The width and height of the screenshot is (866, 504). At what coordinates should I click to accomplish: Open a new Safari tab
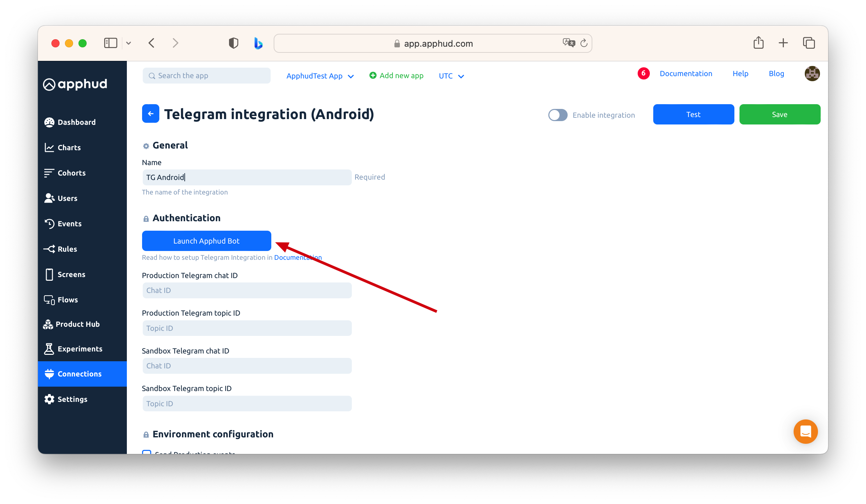(783, 43)
